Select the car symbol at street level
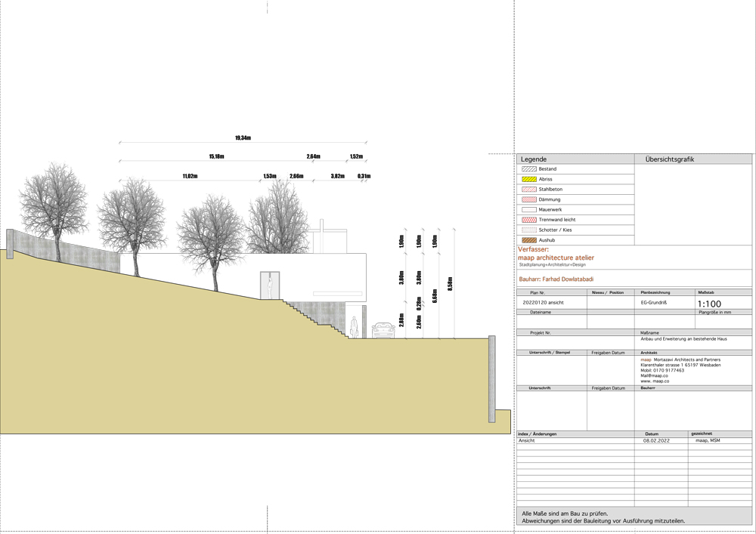756x534 pixels. coord(383,329)
